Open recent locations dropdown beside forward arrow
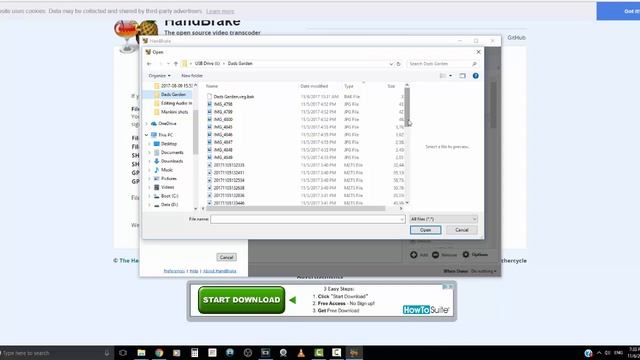This screenshot has height=360, width=640. pyautogui.click(x=168, y=64)
